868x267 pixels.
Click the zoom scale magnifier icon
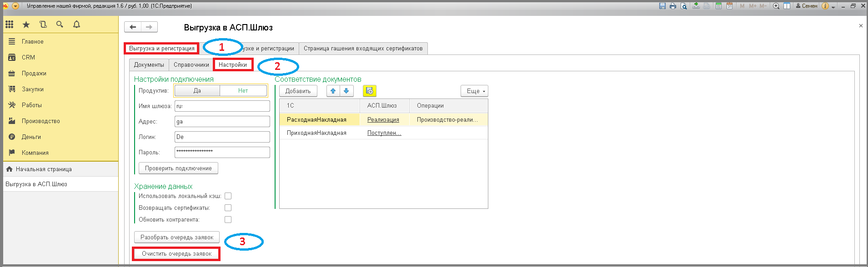776,6
